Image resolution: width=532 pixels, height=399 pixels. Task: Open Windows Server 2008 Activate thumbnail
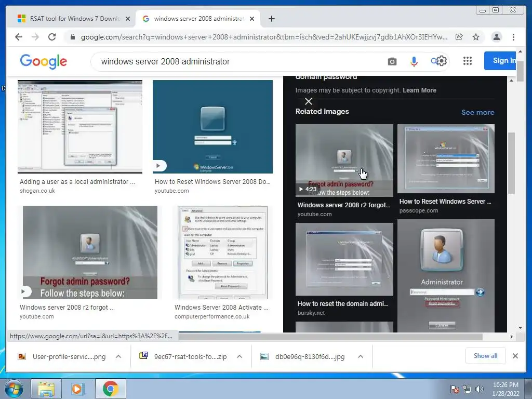(222, 252)
